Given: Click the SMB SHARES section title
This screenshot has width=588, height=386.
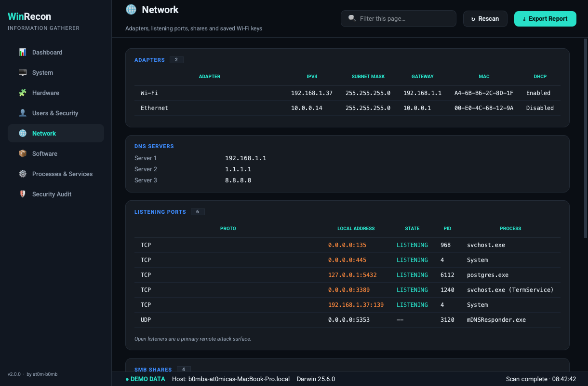Looking at the screenshot, I should pyautogui.click(x=153, y=370).
